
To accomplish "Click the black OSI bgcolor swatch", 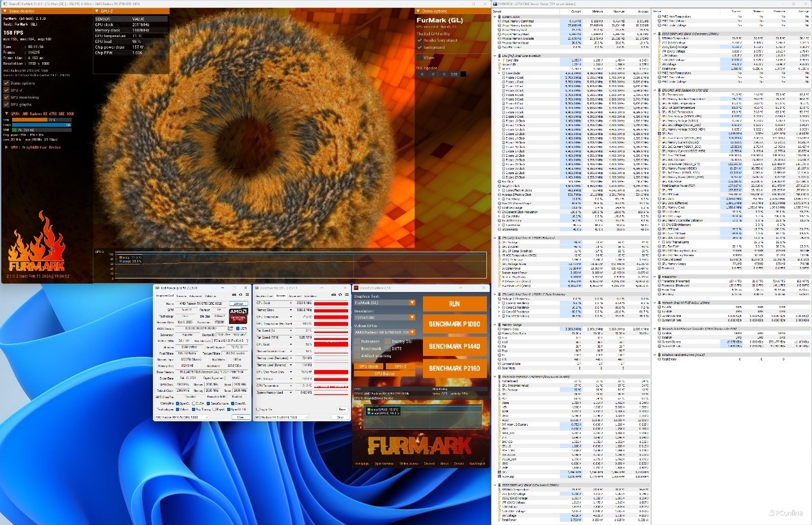I will click(463, 74).
